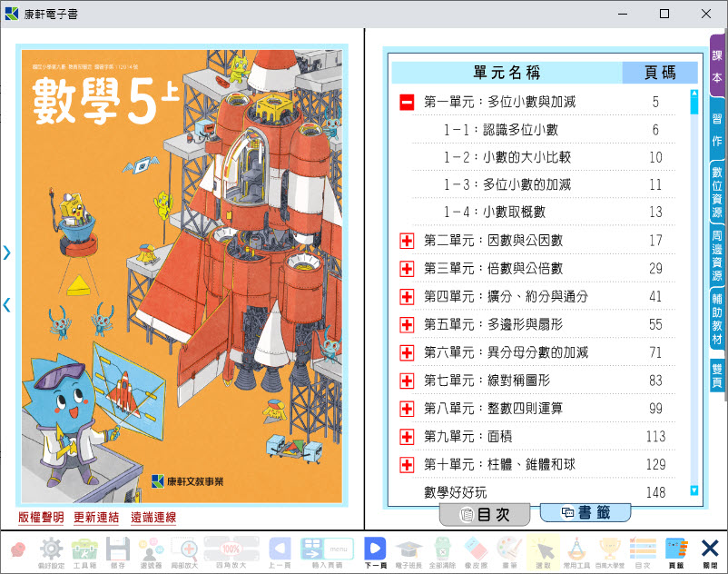Screen dimensions: 728x574
Task: Expand 第五單元 多邊形與扇形
Action: tap(407, 324)
